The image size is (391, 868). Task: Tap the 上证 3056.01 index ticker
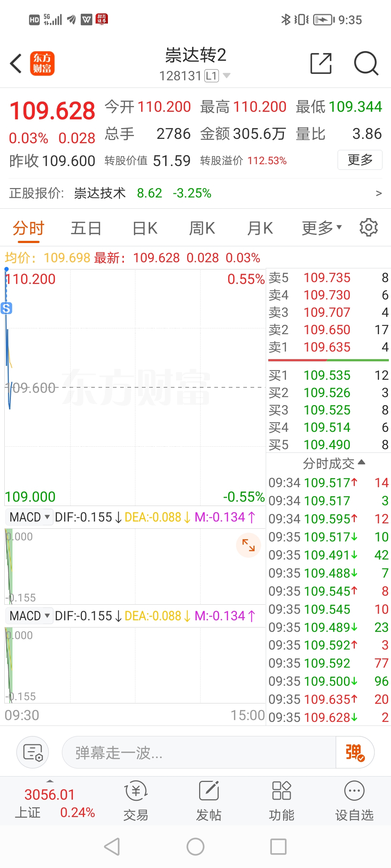click(55, 803)
